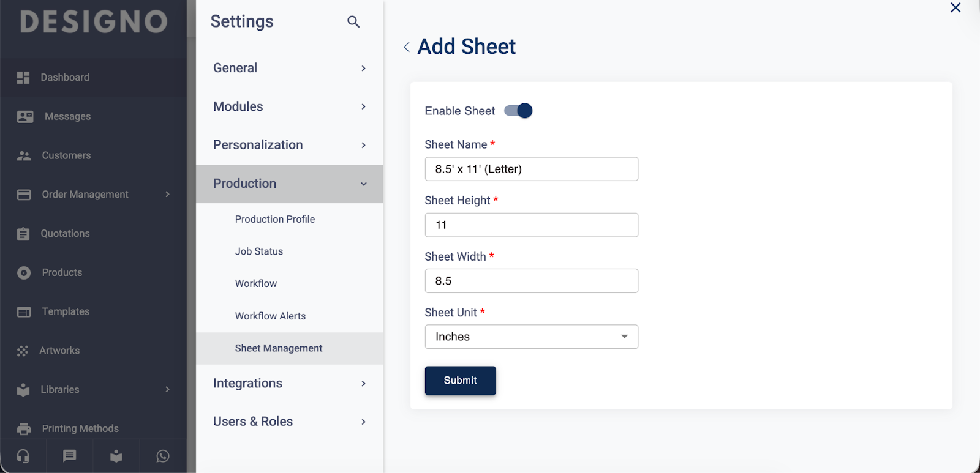Click the back arrow beside Add Sheet
980x473 pixels.
point(407,47)
